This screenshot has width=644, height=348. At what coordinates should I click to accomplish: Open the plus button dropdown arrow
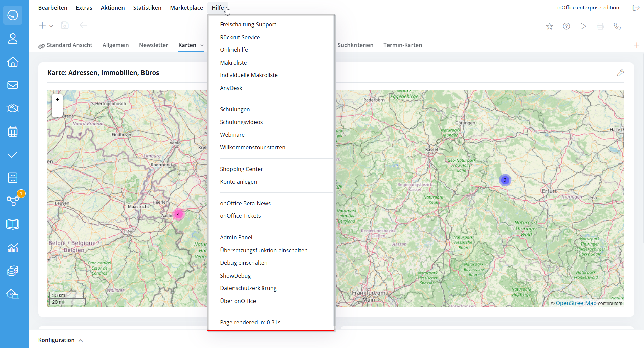[51, 26]
